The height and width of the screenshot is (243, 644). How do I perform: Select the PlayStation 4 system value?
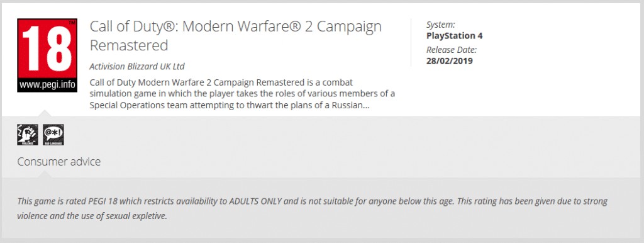[454, 36]
